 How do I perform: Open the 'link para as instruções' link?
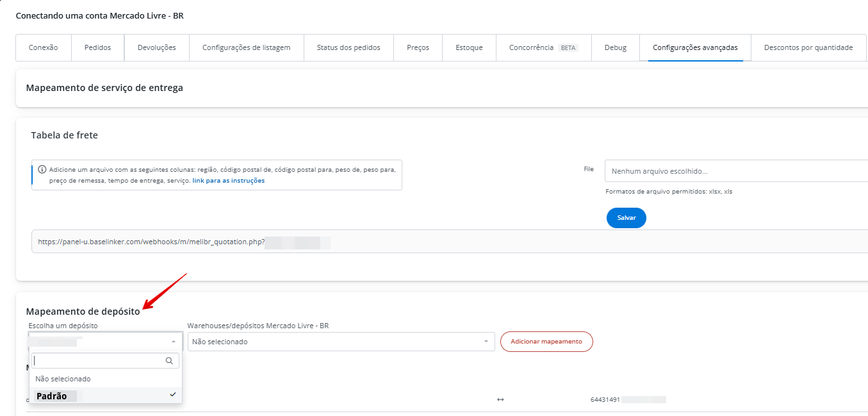(x=228, y=181)
